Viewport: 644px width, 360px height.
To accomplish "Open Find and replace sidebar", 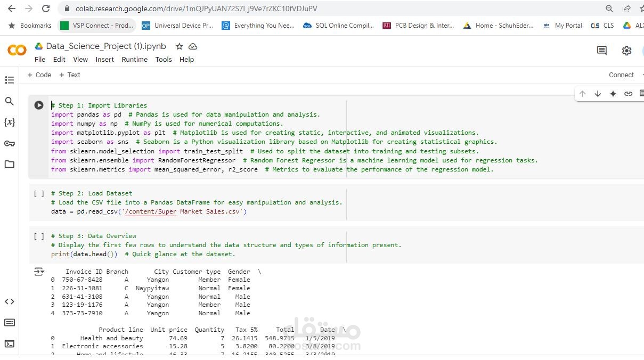I will click(x=9, y=101).
